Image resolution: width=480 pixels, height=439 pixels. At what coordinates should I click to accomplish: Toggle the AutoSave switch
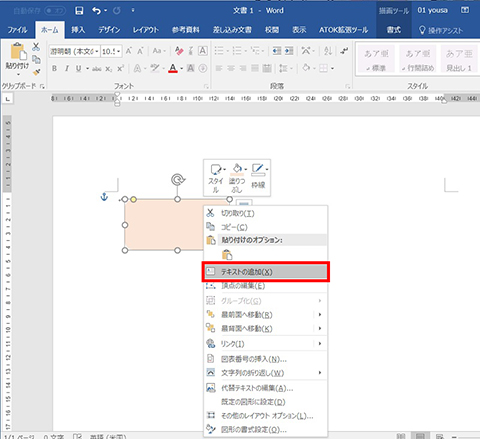(x=55, y=11)
